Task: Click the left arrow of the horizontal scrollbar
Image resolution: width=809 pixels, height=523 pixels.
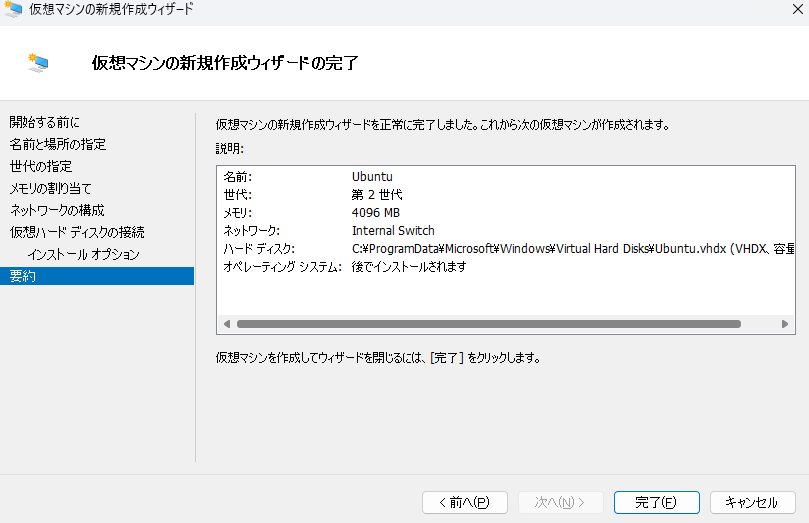Action: coord(226,324)
